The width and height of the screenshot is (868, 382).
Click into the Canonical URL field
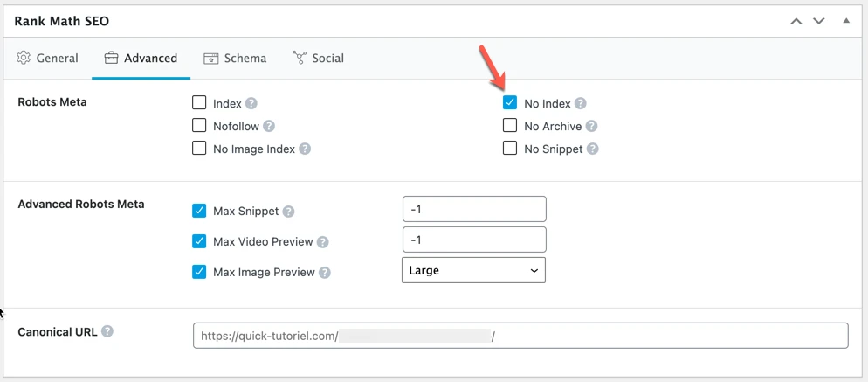[520, 336]
